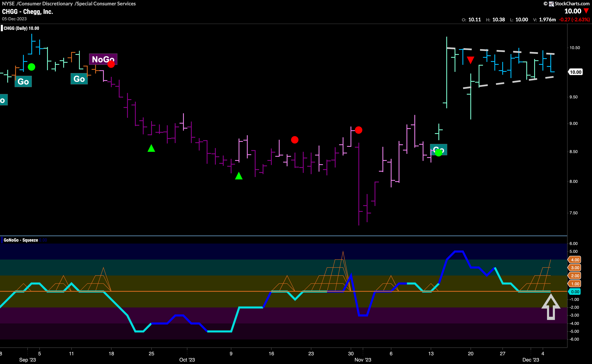592x364 pixels.
Task: Click the 10.00 price tag on right axis
Action: pyautogui.click(x=575, y=72)
